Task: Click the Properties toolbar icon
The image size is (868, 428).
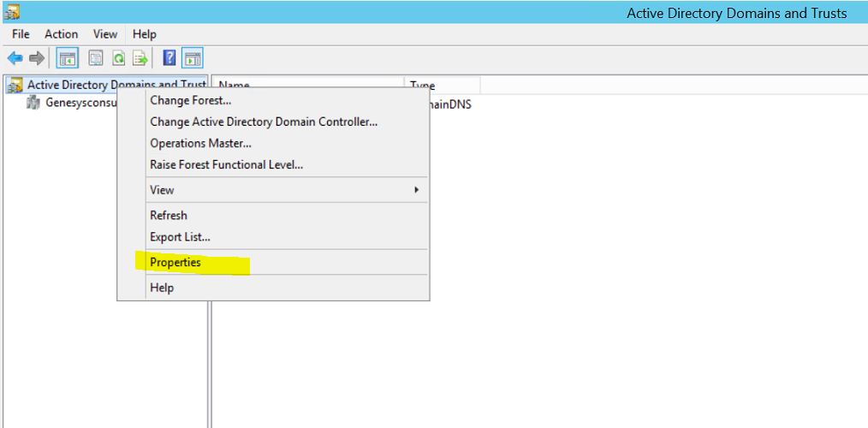Action: pyautogui.click(x=96, y=58)
